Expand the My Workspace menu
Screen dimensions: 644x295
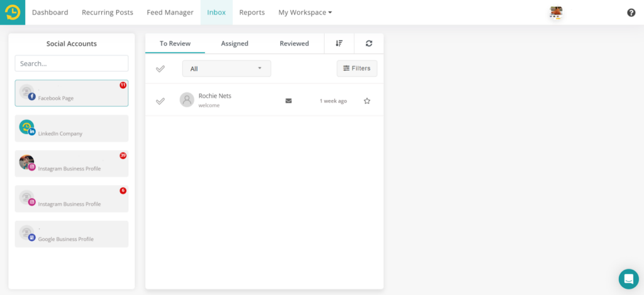(x=305, y=13)
